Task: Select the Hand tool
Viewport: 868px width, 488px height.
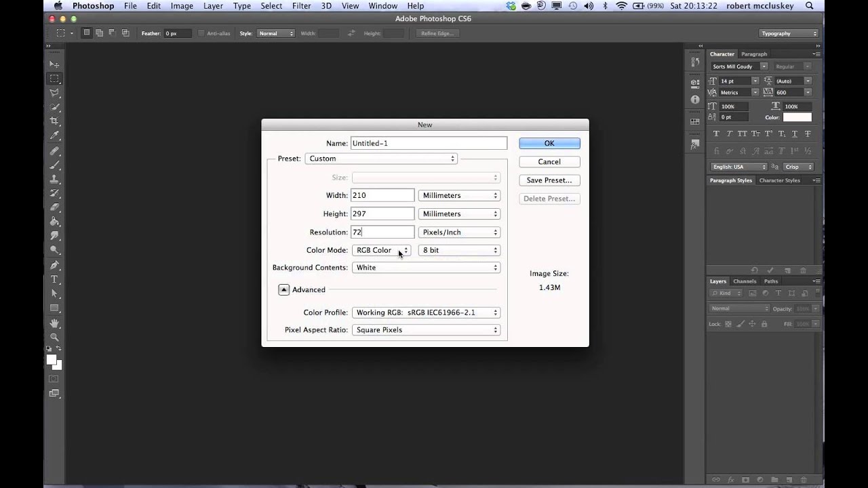Action: [54, 323]
